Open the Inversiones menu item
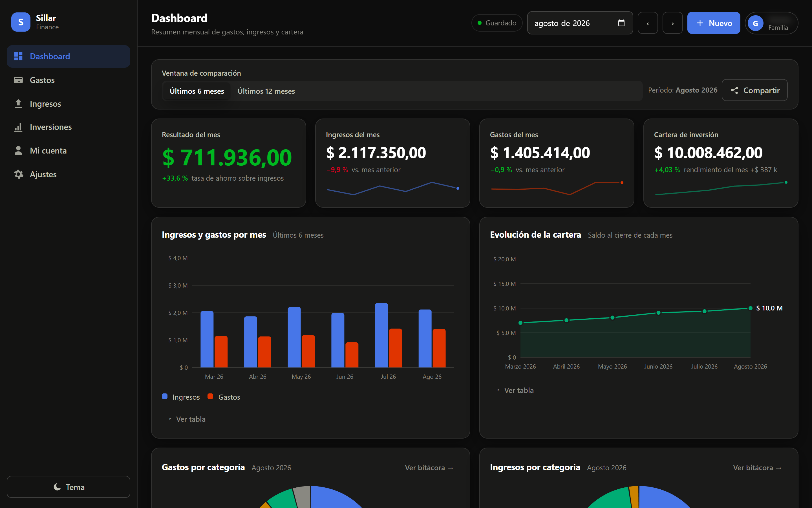 [69, 127]
